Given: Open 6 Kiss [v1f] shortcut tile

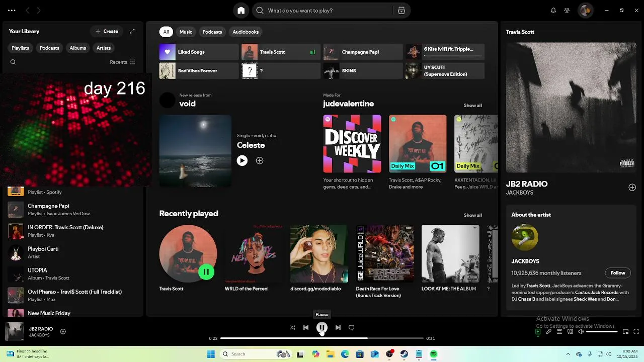Looking at the screenshot, I should tap(445, 52).
